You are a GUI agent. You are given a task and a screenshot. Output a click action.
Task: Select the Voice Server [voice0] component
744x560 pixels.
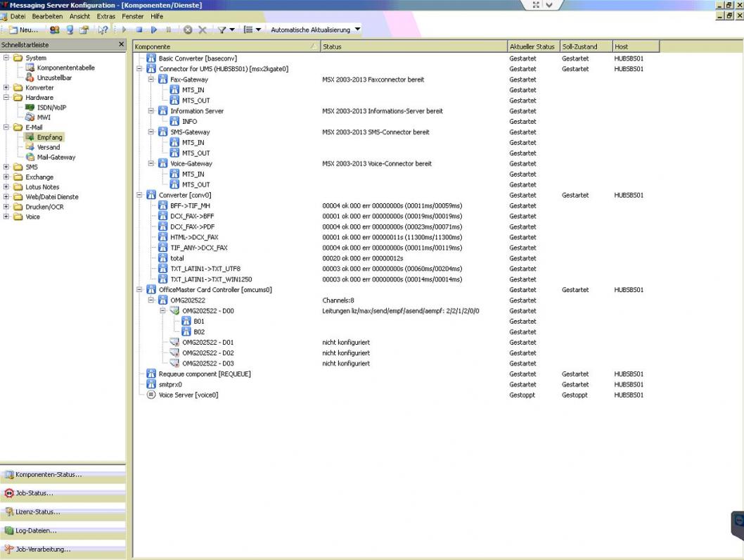coord(188,395)
